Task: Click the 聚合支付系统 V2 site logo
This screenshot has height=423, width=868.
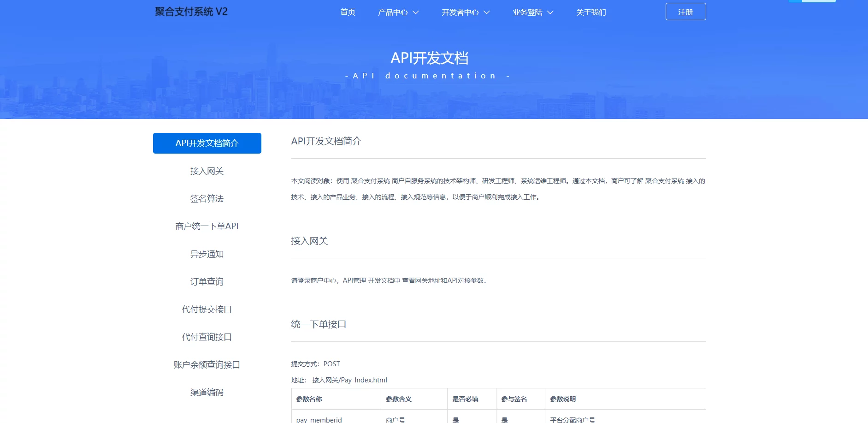Action: point(191,12)
